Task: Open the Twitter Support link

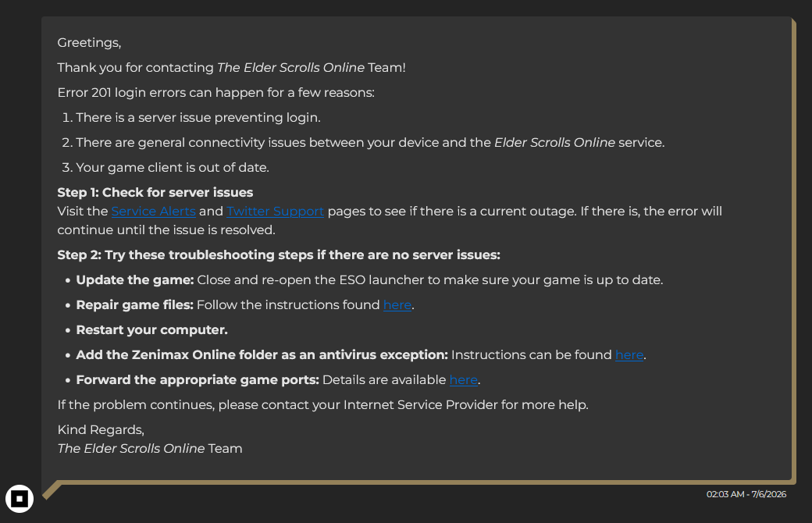Action: pyautogui.click(x=275, y=212)
